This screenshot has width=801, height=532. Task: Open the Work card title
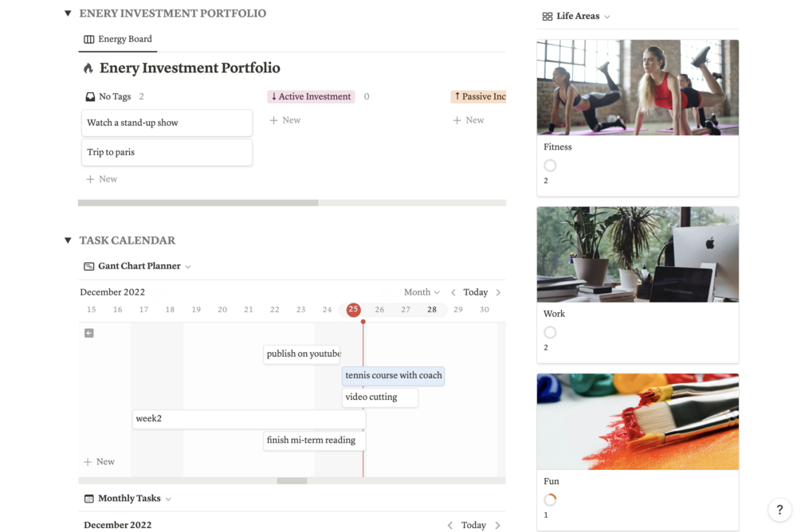click(x=554, y=314)
